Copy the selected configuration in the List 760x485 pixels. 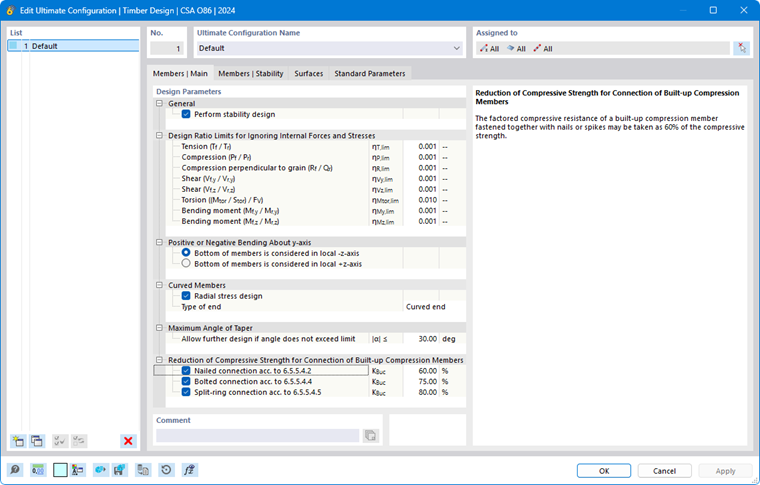(37, 441)
